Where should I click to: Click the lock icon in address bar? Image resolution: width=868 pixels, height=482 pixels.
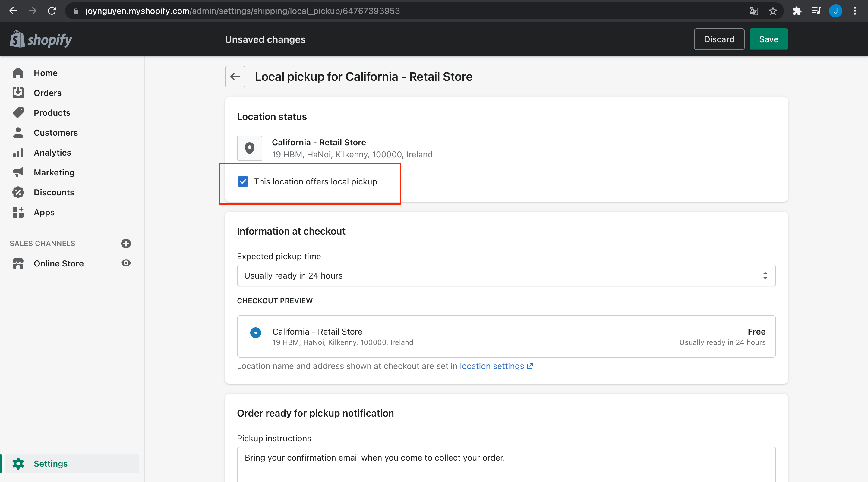tap(76, 11)
